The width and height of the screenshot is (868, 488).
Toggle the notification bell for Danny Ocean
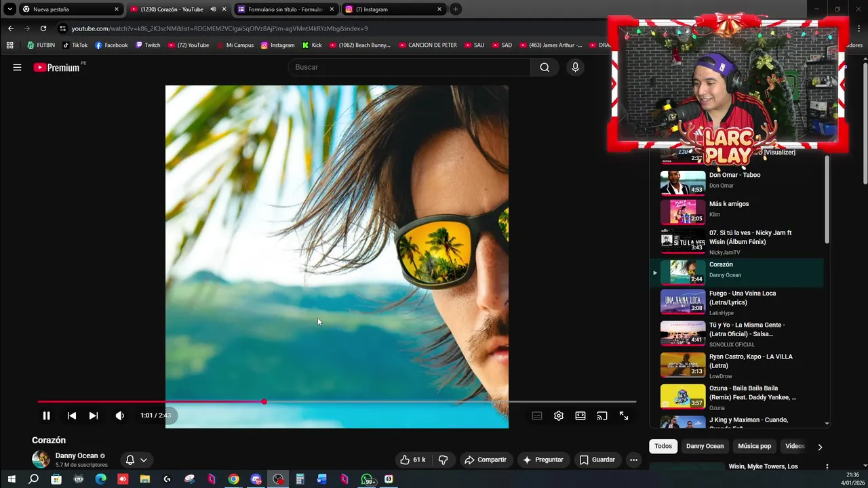coord(130,460)
